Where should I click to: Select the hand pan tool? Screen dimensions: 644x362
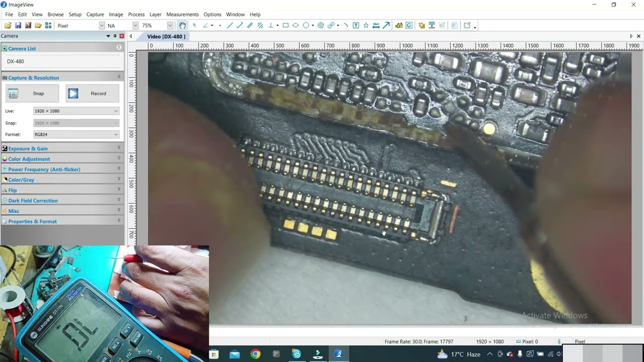click(x=182, y=25)
